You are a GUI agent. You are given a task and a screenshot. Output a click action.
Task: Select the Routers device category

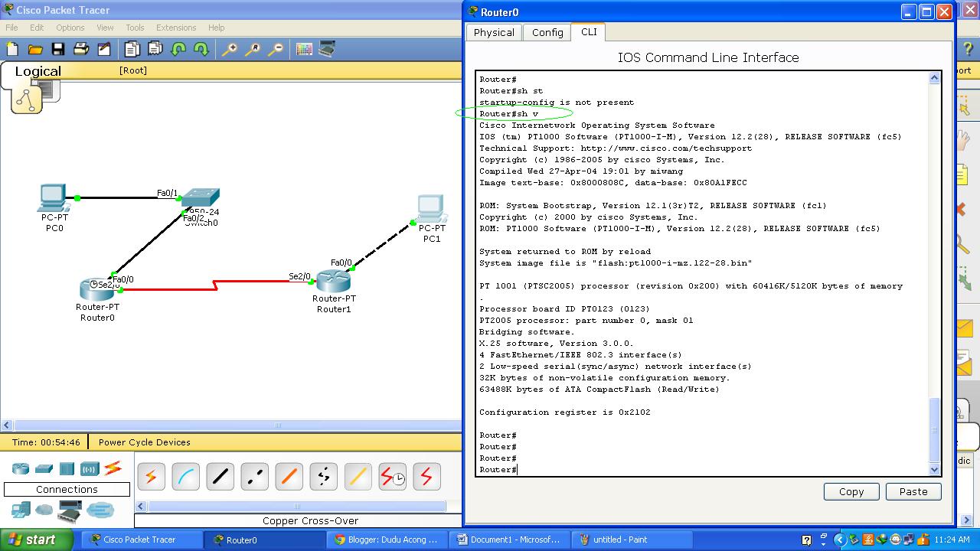click(20, 468)
